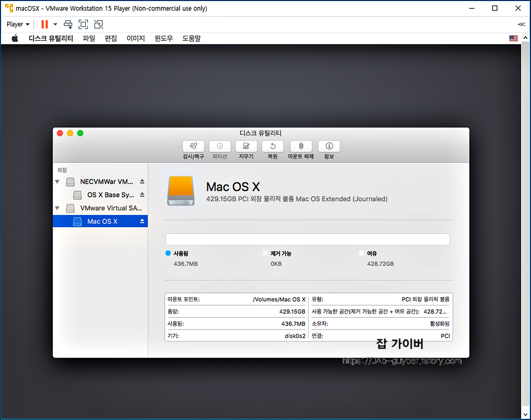
Task: Open the 이미지 menu
Action: tap(136, 38)
